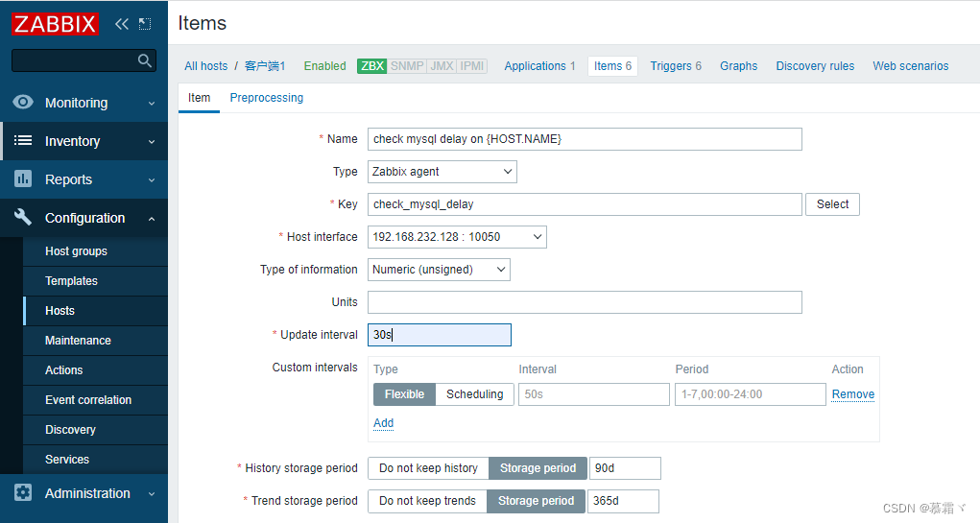The image size is (980, 523).
Task: Click the SNMP availability badge
Action: (407, 65)
